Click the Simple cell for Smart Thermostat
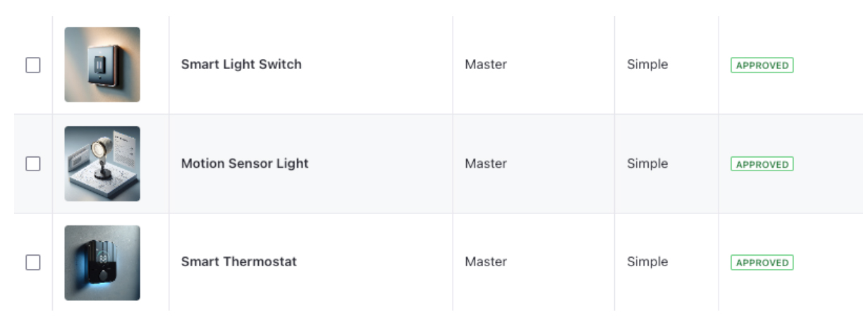Screen dimensions: 868x324 (647, 261)
